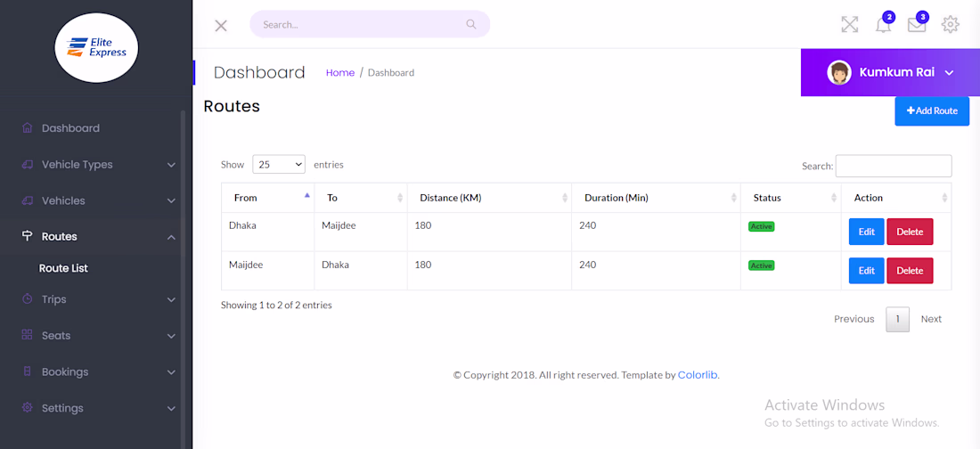Sort the table by Distance (KM) column
The height and width of the screenshot is (449, 980).
(x=488, y=198)
